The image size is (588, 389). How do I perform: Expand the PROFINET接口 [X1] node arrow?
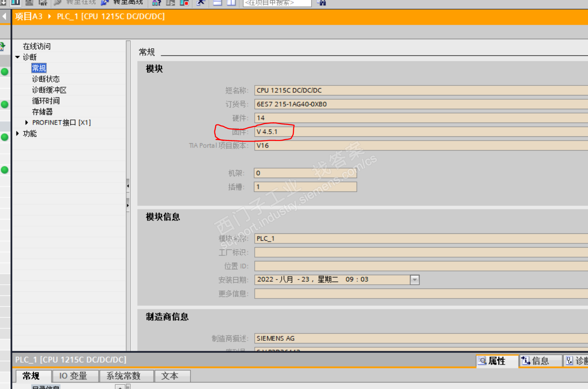coord(27,123)
